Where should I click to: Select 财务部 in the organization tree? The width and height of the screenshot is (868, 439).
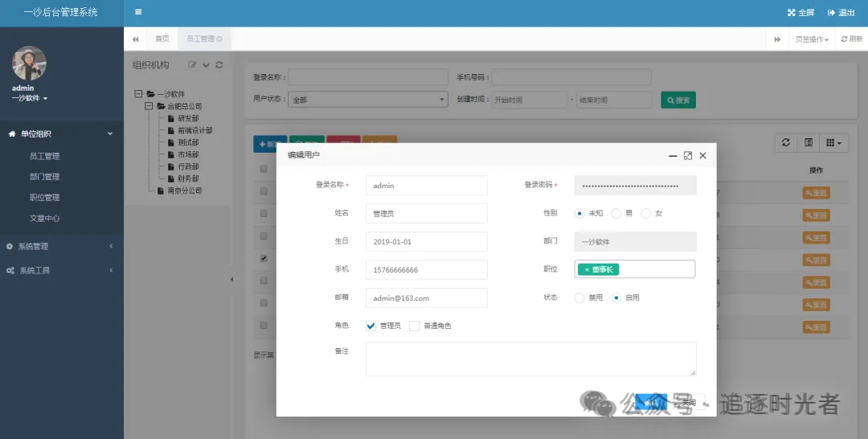(x=188, y=178)
